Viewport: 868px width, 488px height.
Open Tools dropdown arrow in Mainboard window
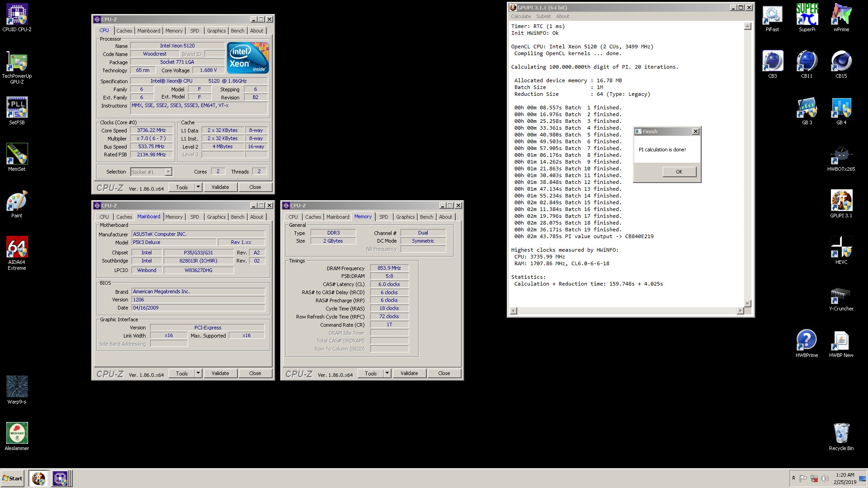pos(198,373)
